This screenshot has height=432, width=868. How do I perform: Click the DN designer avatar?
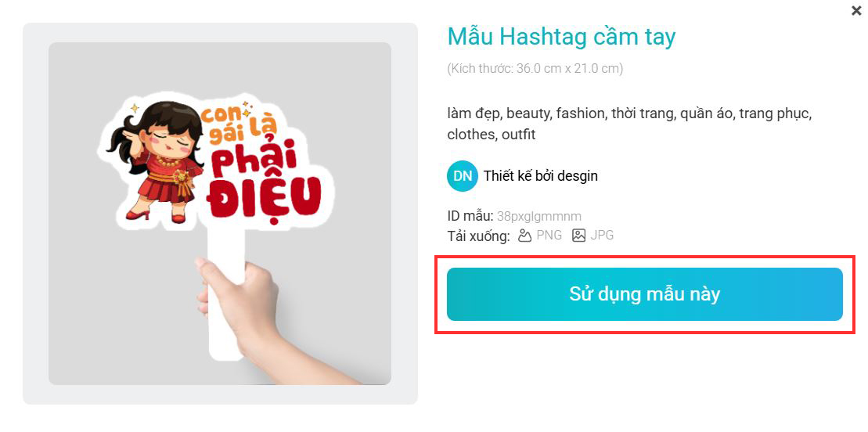(462, 176)
